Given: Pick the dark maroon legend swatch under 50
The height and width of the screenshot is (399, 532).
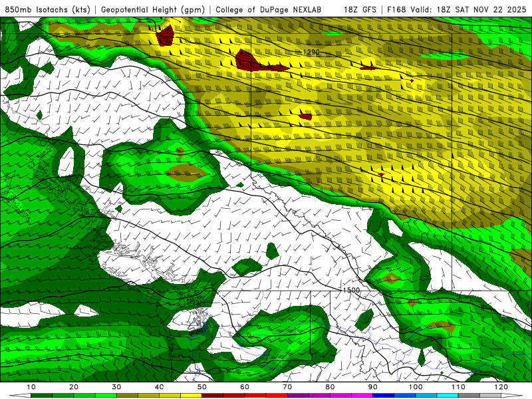Looking at the screenshot, I should coord(212,396).
